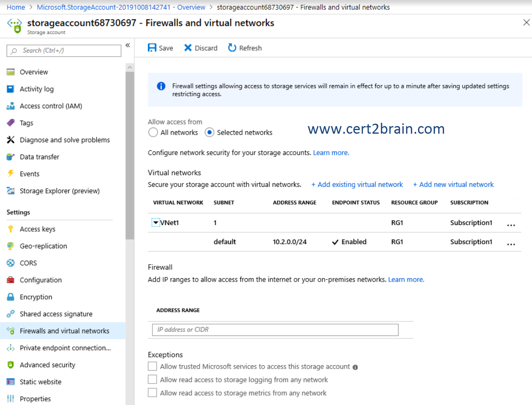Image resolution: width=532 pixels, height=405 pixels.
Task: Collapse the VNet1 virtual network row
Action: coord(156,223)
